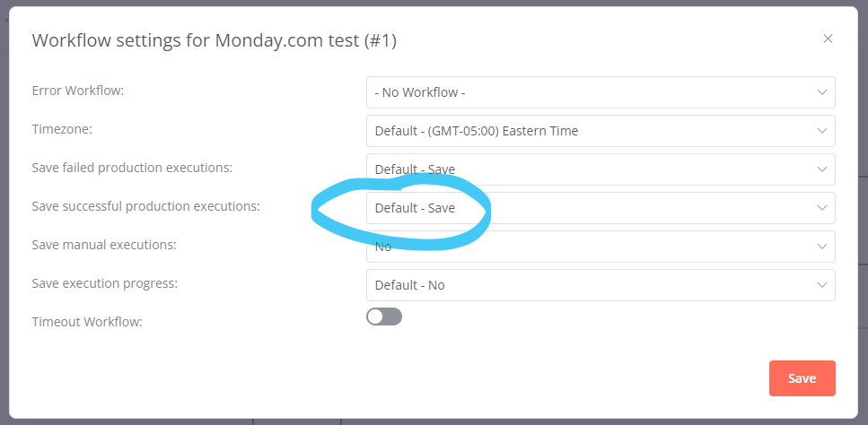Click the chevron arrow on Timezone dropdown
The image size is (868, 425).
[821, 131]
